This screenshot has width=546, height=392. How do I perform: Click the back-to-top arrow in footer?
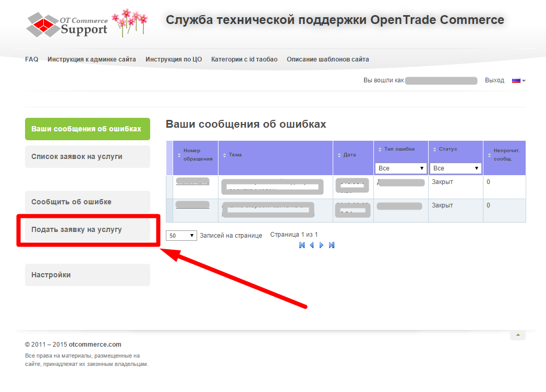[x=518, y=335]
